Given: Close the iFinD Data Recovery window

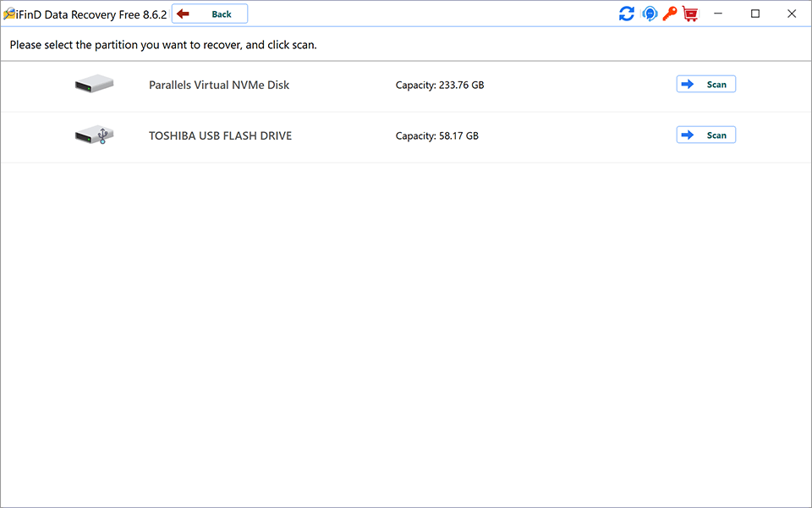Looking at the screenshot, I should 792,14.
